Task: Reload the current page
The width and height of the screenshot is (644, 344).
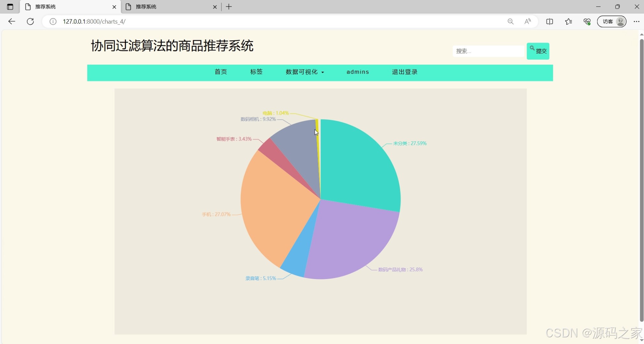Action: (x=30, y=21)
